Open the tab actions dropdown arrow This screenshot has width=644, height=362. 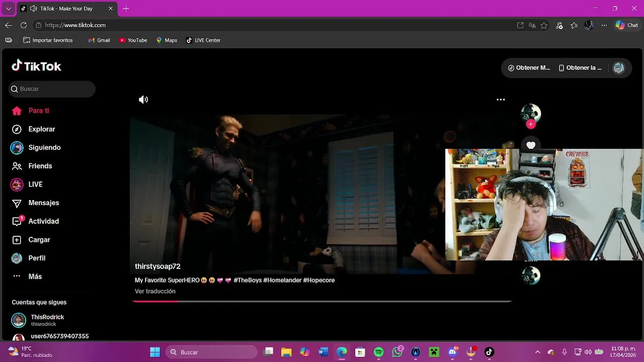click(9, 9)
